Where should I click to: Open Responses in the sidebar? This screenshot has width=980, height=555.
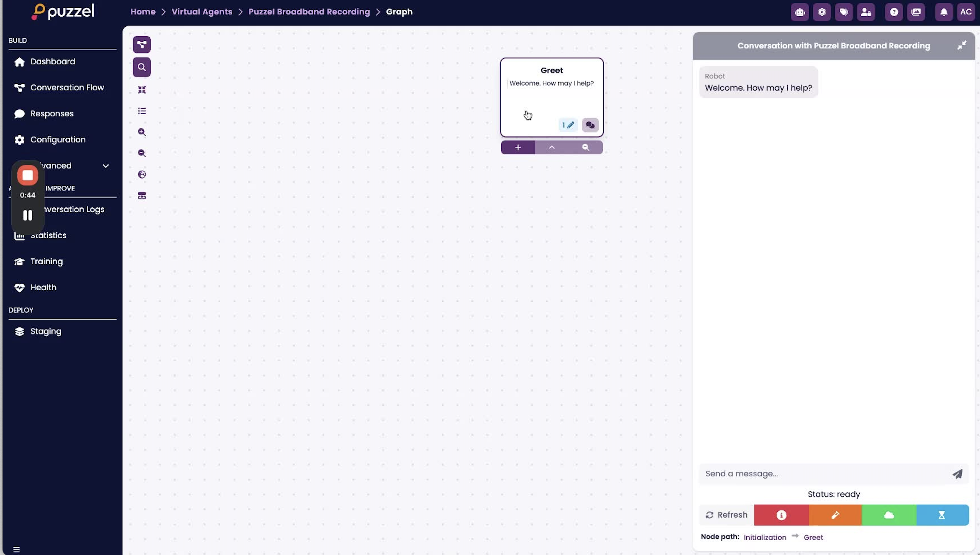tap(52, 114)
